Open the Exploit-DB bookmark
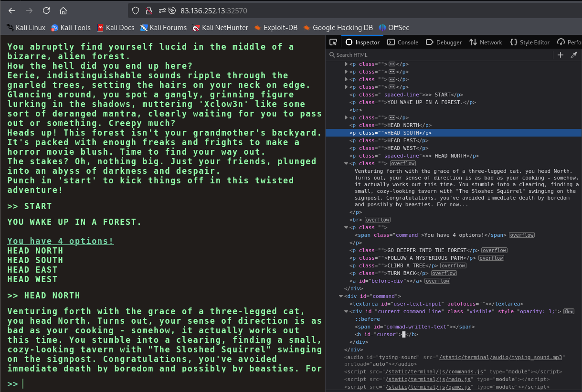 point(275,28)
